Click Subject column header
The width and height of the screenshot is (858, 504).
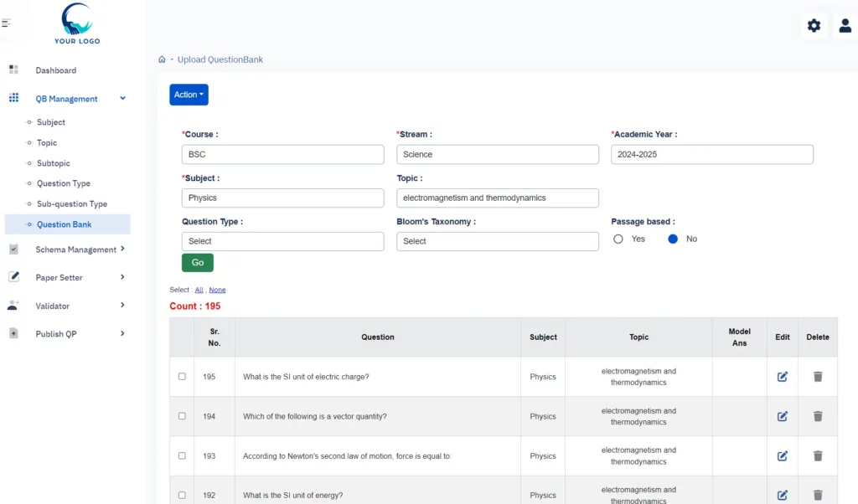543,337
